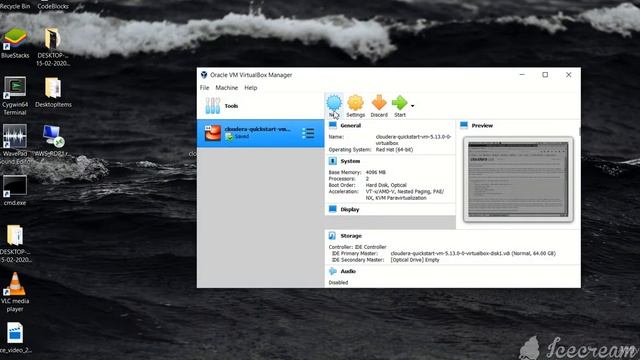This screenshot has height=360, width=640.
Task: Minimize the VirtualBox Manager window
Action: [522, 75]
